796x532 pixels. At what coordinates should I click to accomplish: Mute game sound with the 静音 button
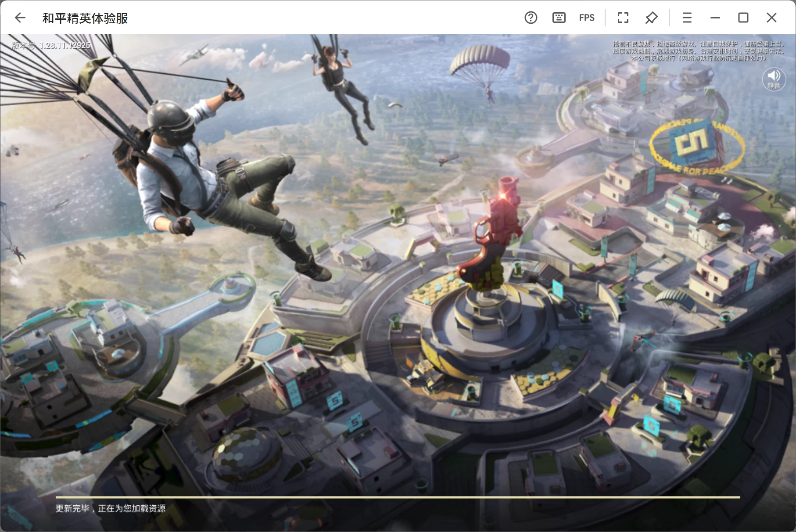pos(773,79)
